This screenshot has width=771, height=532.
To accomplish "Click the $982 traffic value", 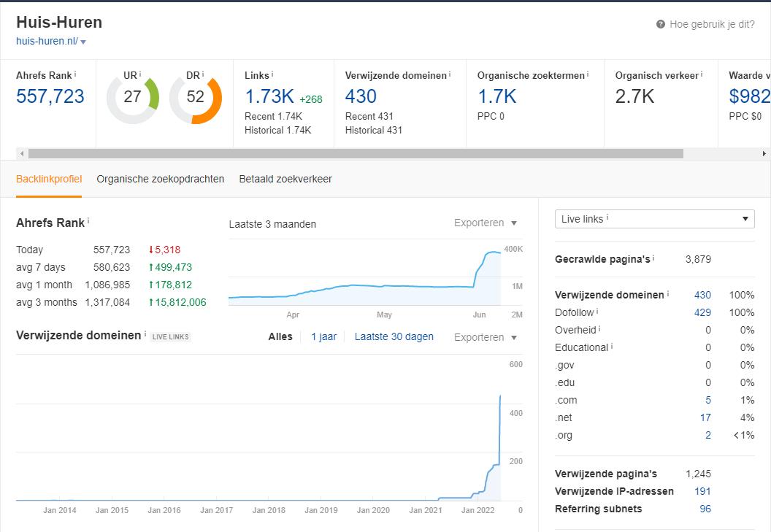I will tap(750, 96).
